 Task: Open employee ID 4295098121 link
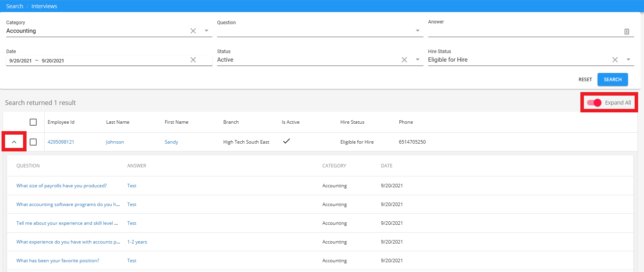click(x=61, y=142)
